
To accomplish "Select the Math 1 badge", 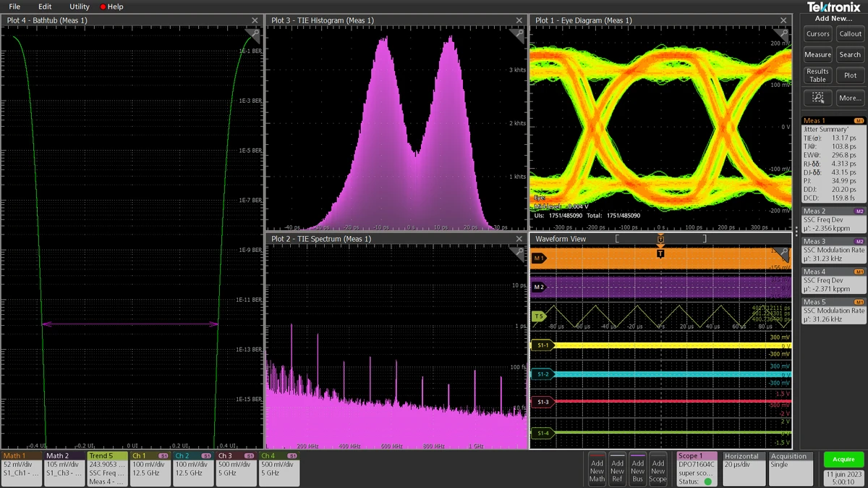I will coord(22,468).
